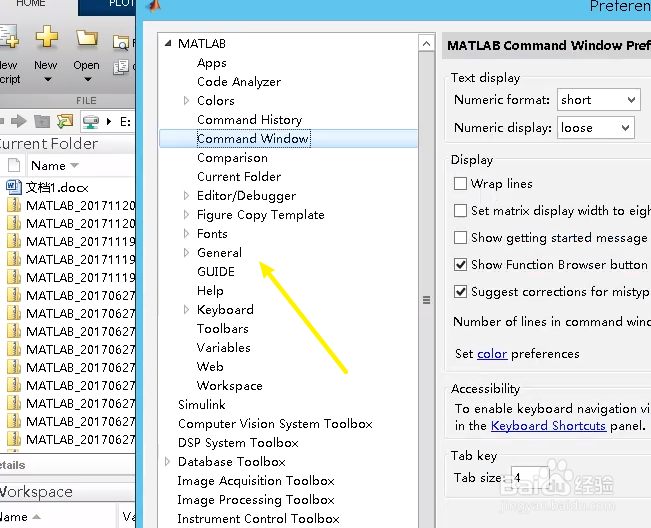
Task: Select Image Acquisition Toolbox item
Action: (256, 481)
